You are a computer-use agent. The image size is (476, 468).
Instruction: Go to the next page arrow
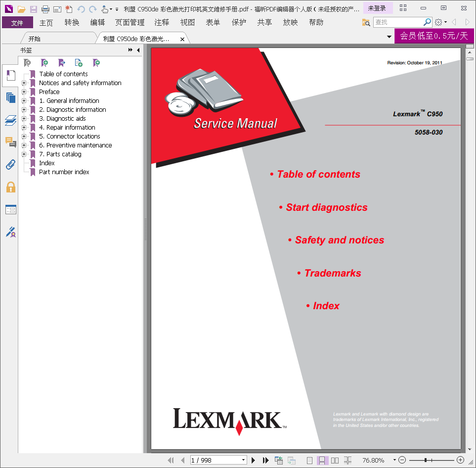[x=253, y=460]
